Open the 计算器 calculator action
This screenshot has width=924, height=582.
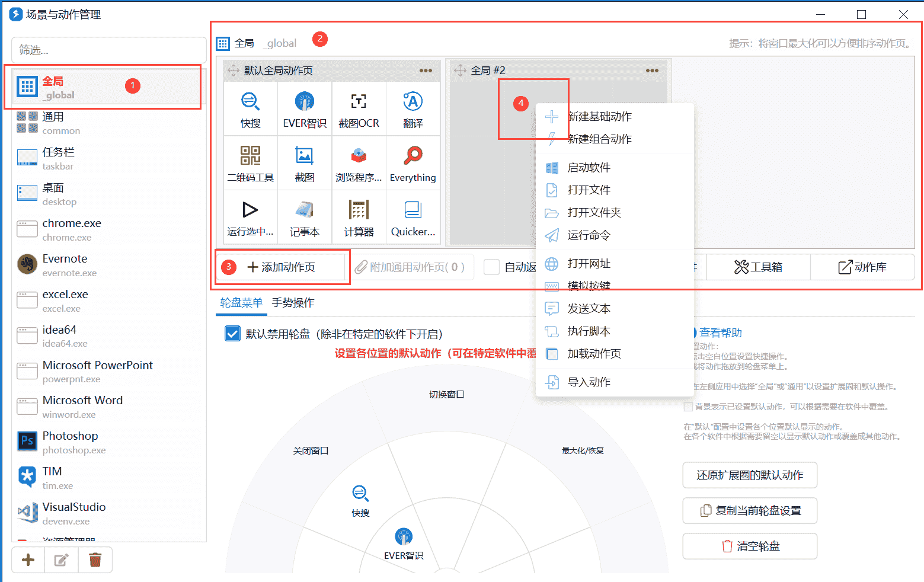[359, 217]
